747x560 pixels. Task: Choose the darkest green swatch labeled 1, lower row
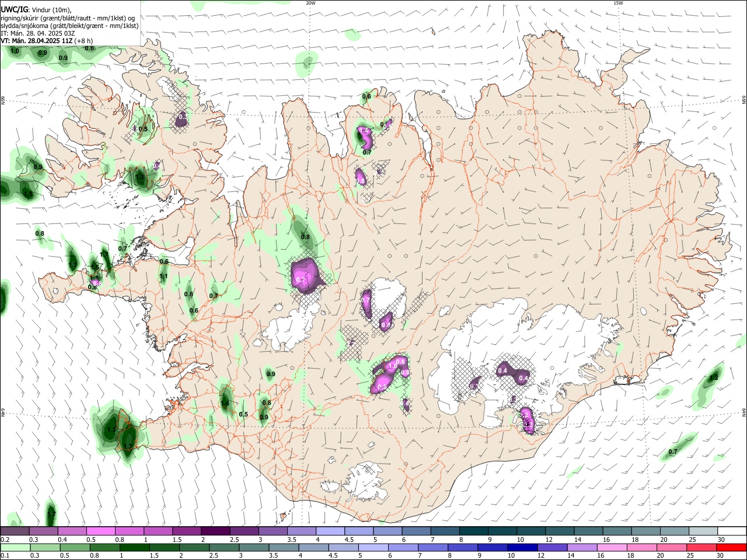coord(135,547)
